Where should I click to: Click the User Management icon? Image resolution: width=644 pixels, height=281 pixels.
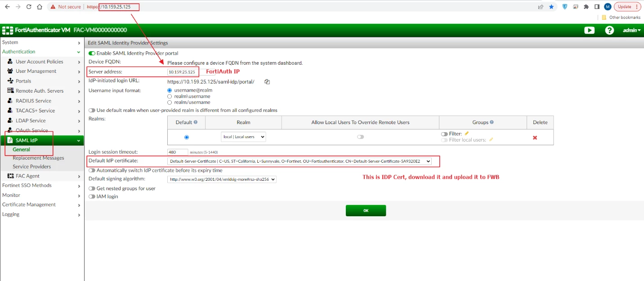(10, 71)
